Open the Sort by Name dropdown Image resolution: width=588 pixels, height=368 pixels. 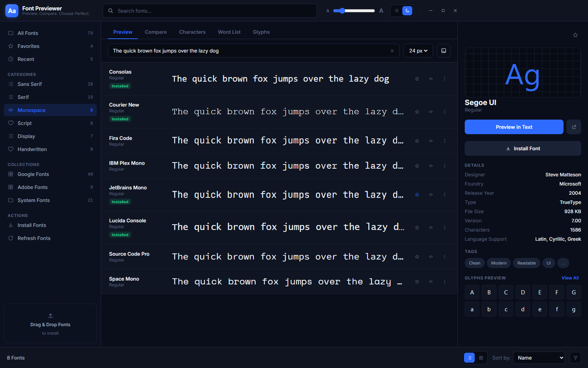click(x=539, y=358)
